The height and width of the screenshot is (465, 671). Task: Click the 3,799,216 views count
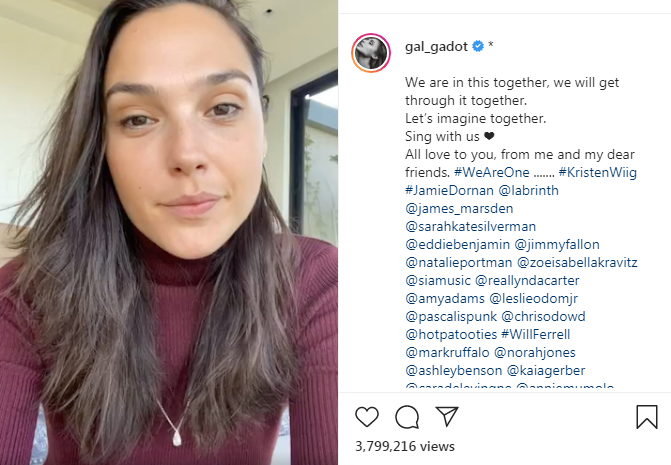[x=405, y=446]
